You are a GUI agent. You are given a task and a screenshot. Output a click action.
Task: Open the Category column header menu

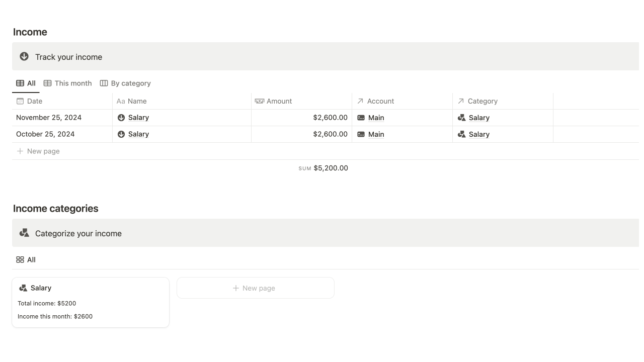tap(482, 101)
